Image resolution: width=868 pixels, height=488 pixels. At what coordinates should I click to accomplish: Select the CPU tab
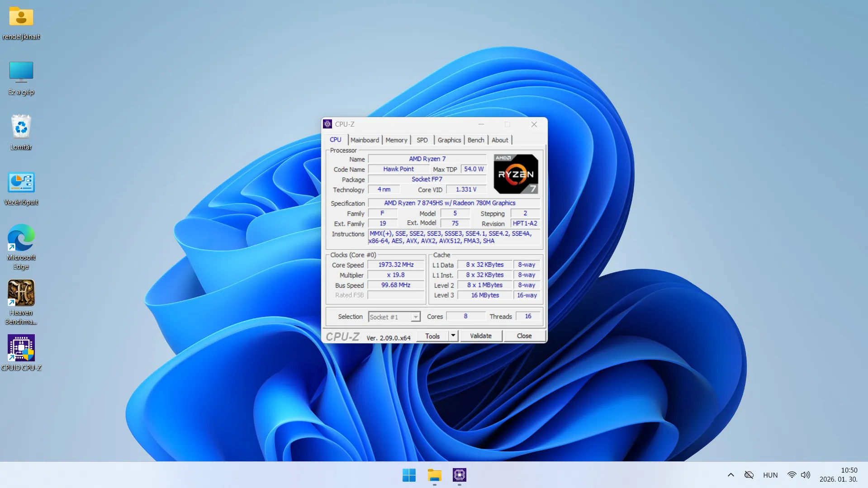point(336,140)
